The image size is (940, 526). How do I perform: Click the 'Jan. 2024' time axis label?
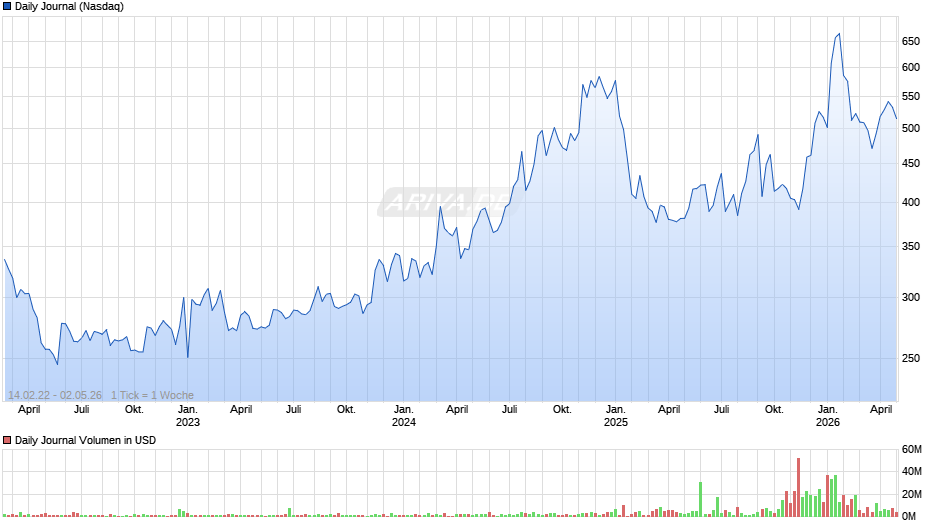click(x=403, y=416)
